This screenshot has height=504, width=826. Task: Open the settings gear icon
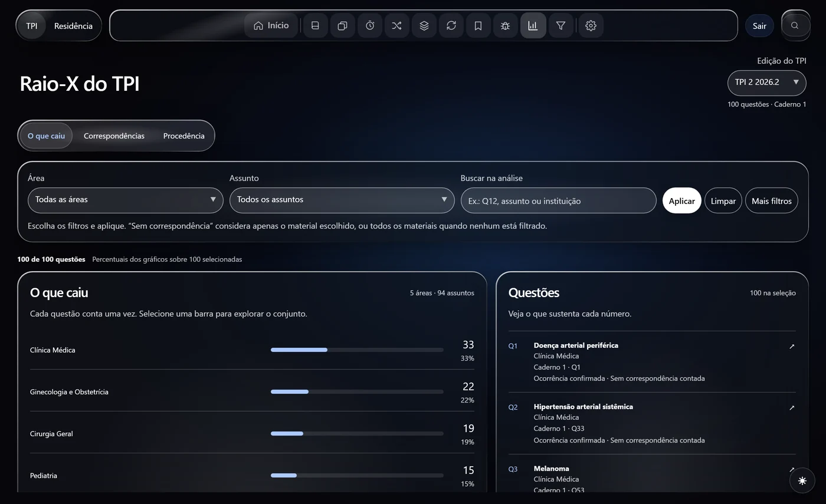[591, 25]
